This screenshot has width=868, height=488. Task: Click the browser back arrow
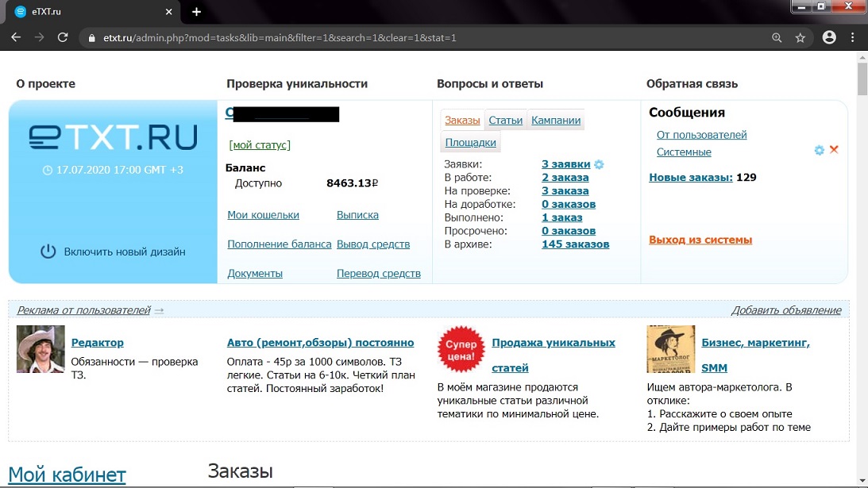tap(16, 37)
